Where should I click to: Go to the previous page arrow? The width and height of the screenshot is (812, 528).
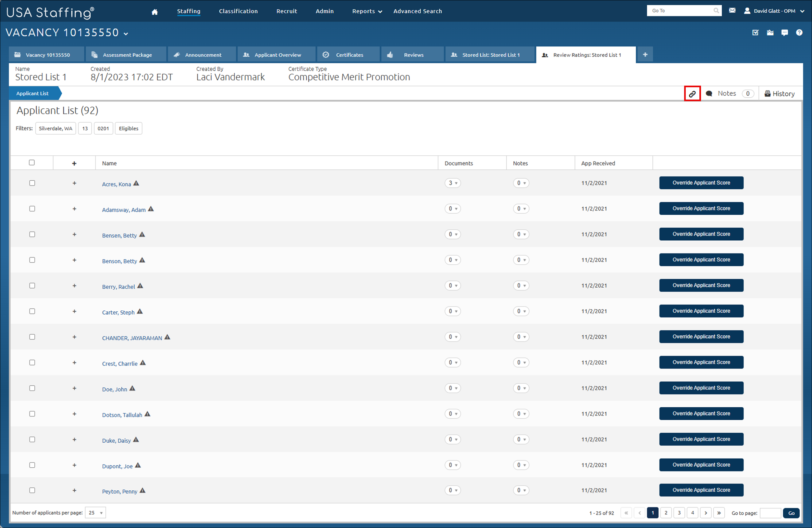point(639,513)
